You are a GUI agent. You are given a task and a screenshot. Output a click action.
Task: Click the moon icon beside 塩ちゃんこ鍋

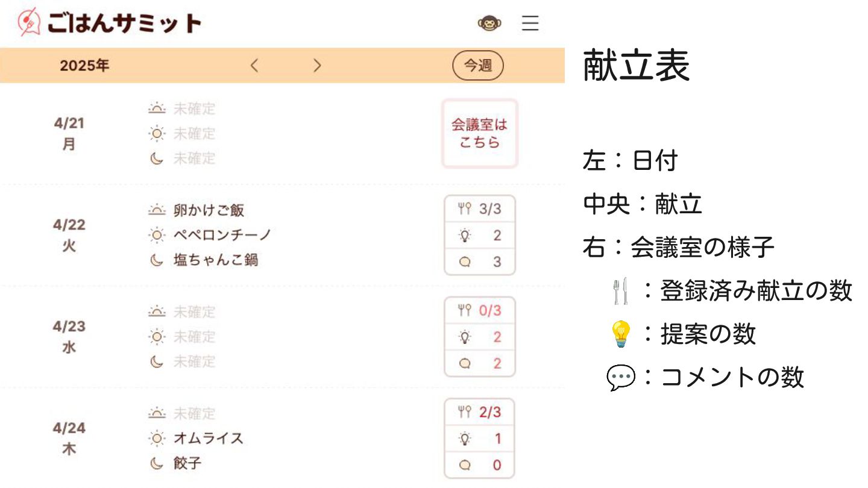pos(157,260)
